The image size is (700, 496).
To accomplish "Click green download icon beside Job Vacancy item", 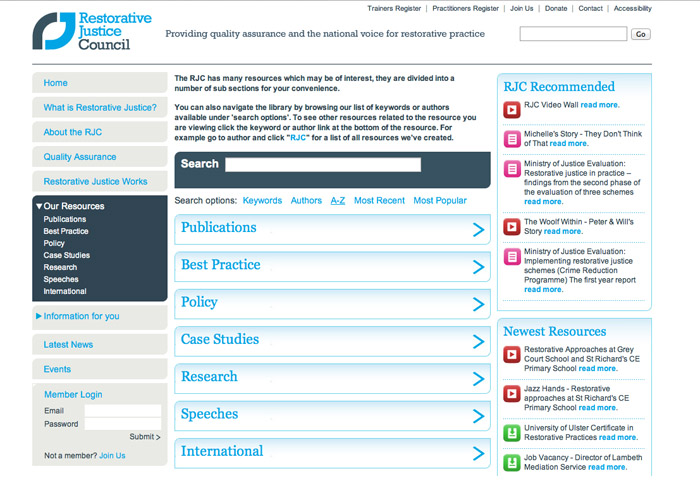I will [x=512, y=463].
